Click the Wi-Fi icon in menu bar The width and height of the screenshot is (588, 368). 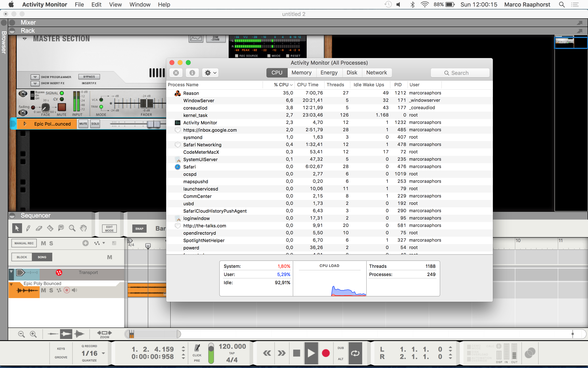point(424,5)
